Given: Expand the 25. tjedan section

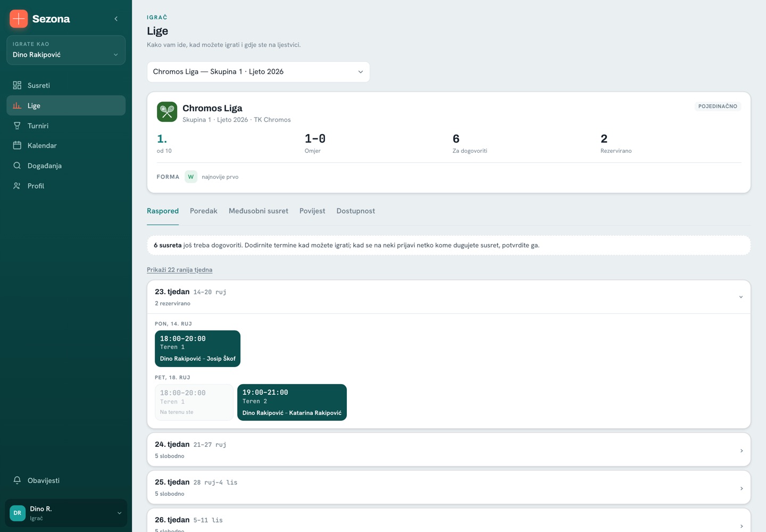Looking at the screenshot, I should click(x=449, y=487).
